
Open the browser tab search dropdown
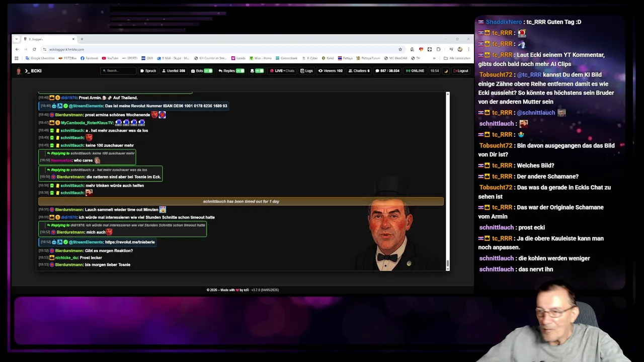[17, 39]
